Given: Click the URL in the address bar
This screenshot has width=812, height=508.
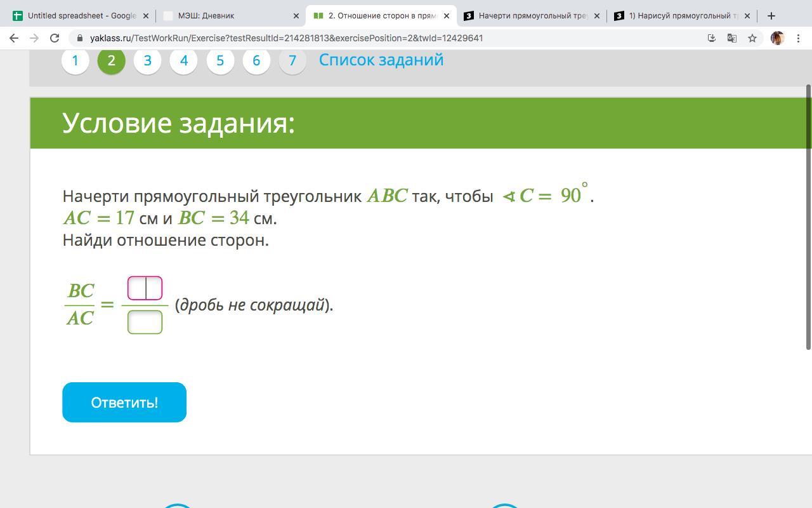Looking at the screenshot, I should [286, 38].
